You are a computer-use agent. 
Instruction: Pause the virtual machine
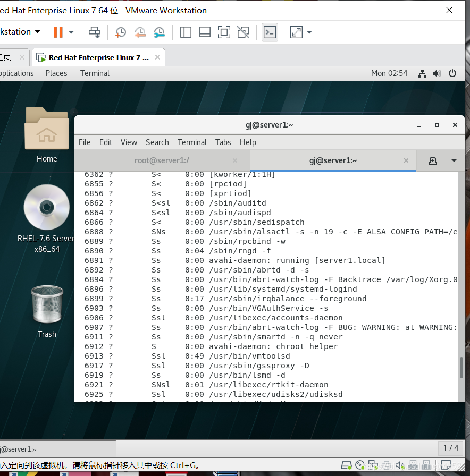pos(58,32)
